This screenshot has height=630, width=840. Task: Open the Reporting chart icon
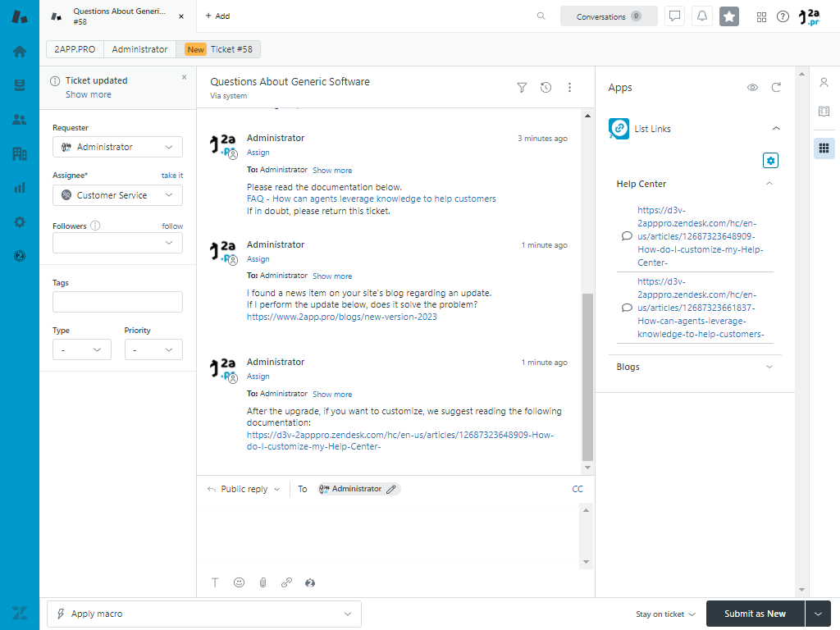pos(19,187)
